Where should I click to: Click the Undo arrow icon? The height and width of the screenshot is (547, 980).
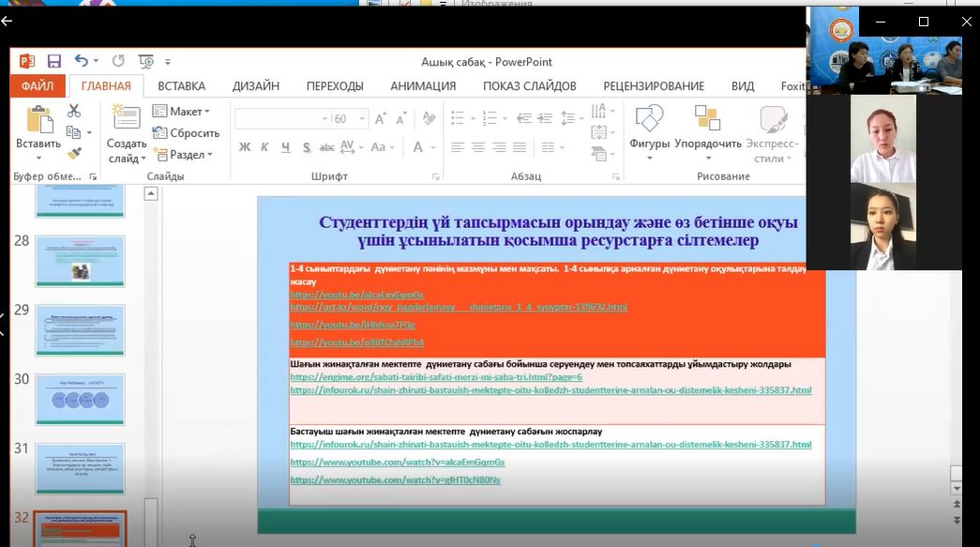pos(81,61)
